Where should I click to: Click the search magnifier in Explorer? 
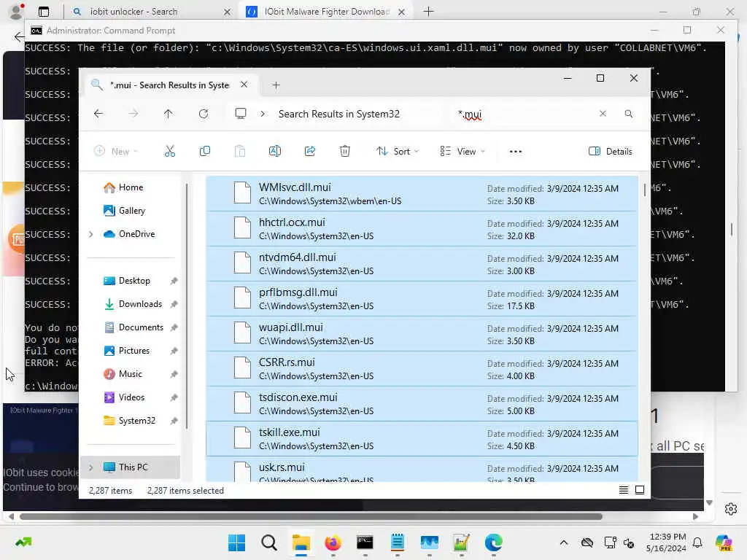click(x=629, y=114)
